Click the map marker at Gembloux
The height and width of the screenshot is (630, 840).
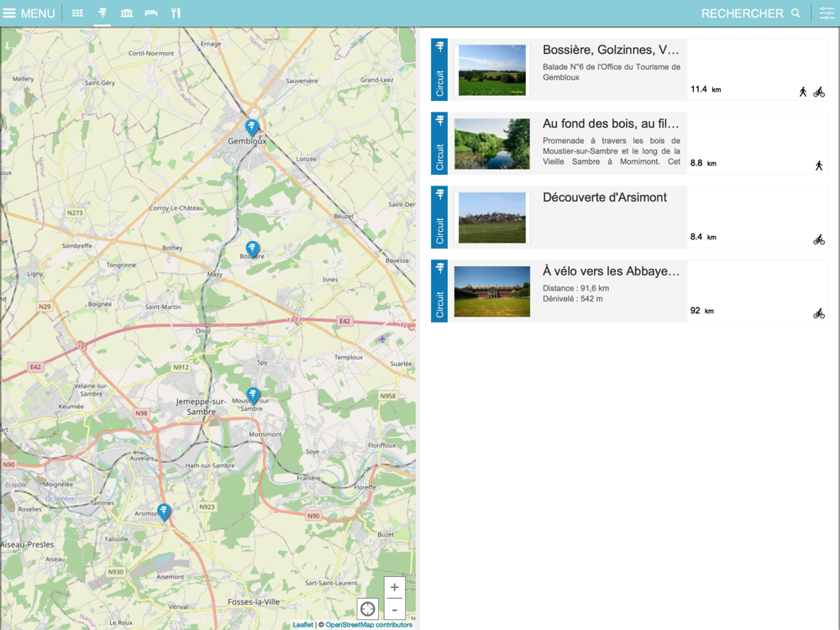pos(251,127)
